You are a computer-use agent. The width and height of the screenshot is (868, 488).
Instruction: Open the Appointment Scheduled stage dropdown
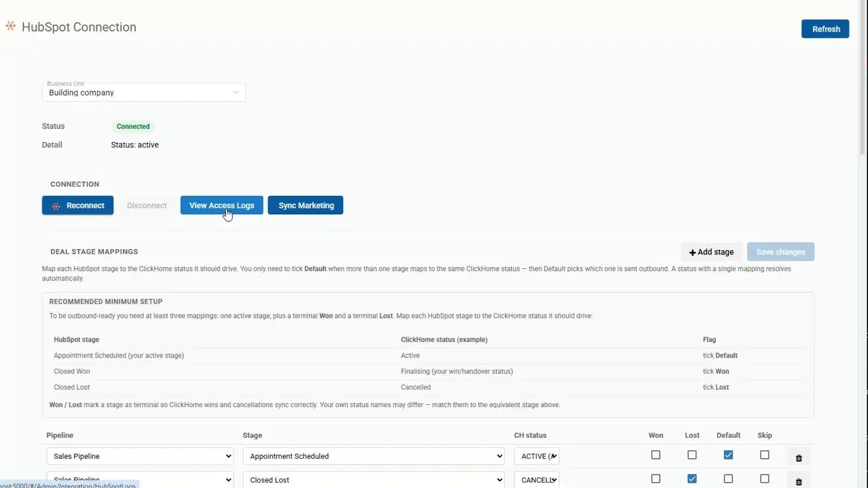374,456
